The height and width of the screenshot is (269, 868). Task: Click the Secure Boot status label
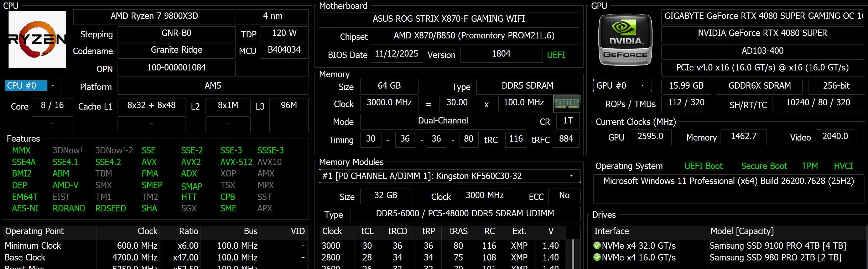764,166
